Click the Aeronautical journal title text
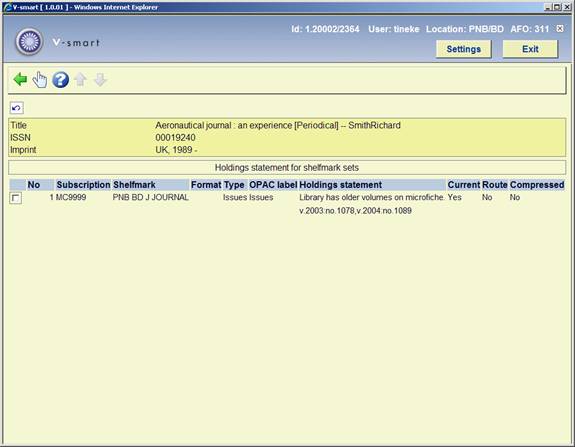This screenshot has height=447, width=575. point(278,125)
